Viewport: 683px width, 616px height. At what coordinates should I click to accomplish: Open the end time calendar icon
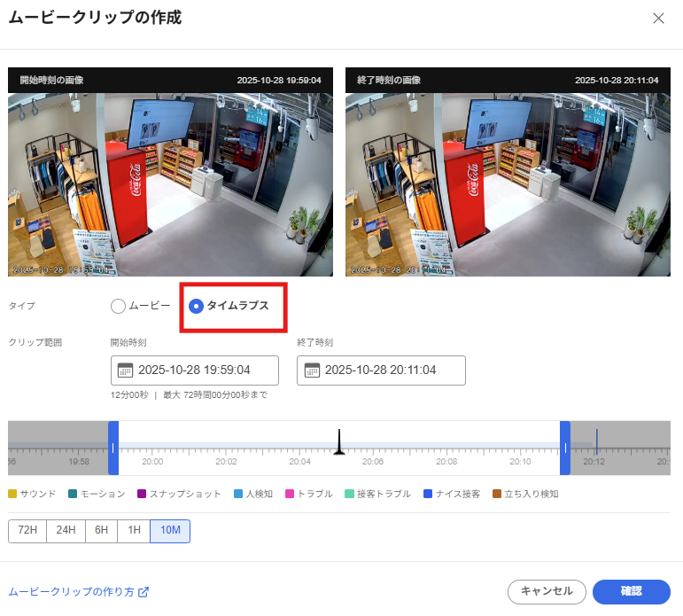click(x=312, y=370)
